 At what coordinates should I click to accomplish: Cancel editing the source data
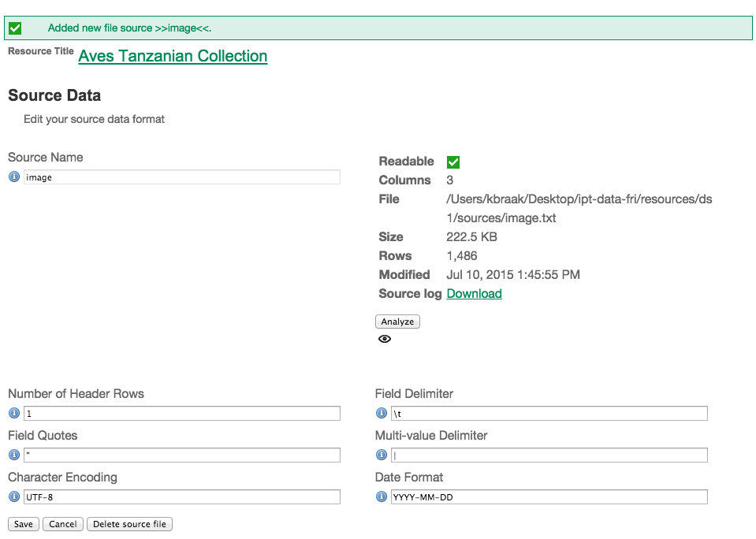click(x=63, y=524)
